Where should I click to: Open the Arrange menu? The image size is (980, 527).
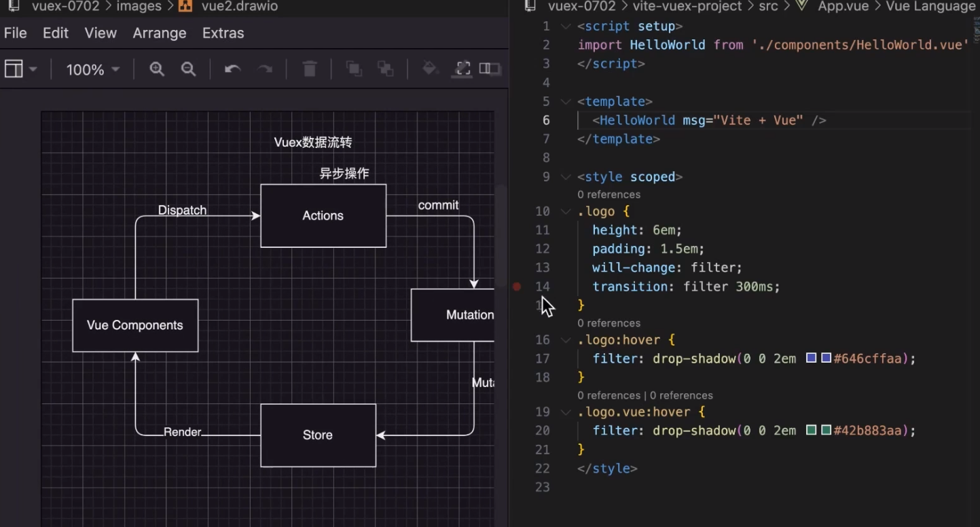[x=159, y=33]
